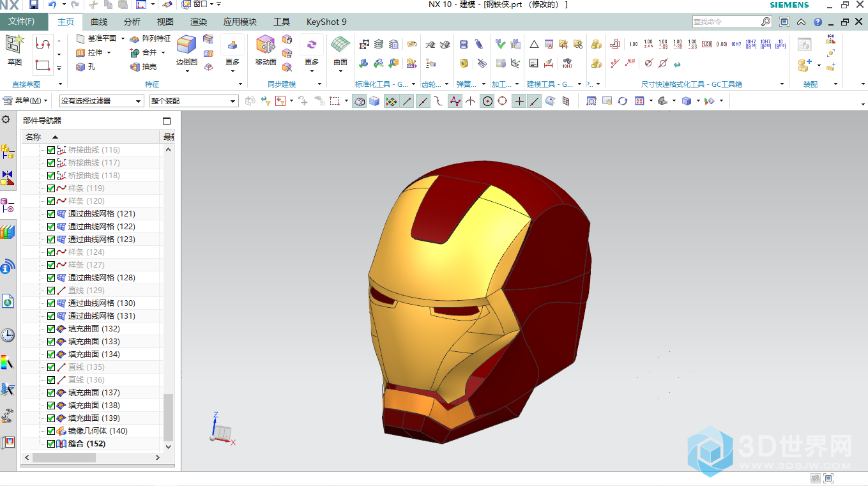Open the 没有选择过滤器 dropdown
Screen dimensions: 868x486
[x=102, y=101]
